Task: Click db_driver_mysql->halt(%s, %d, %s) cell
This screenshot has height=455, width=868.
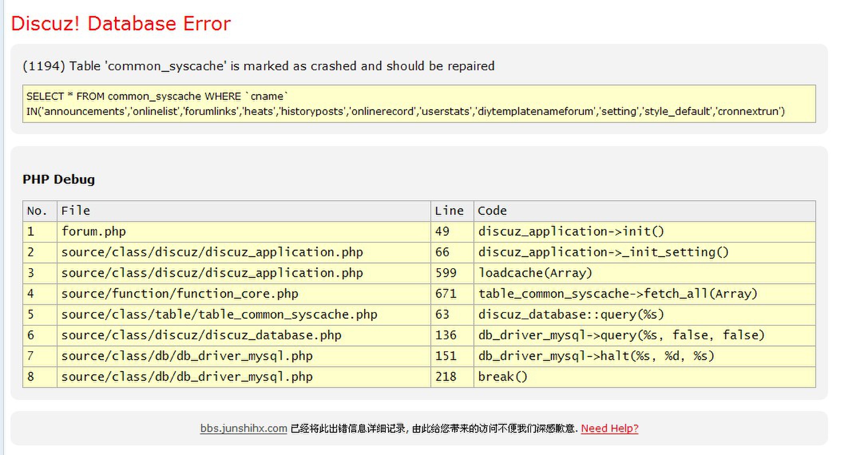Action: [x=644, y=356]
